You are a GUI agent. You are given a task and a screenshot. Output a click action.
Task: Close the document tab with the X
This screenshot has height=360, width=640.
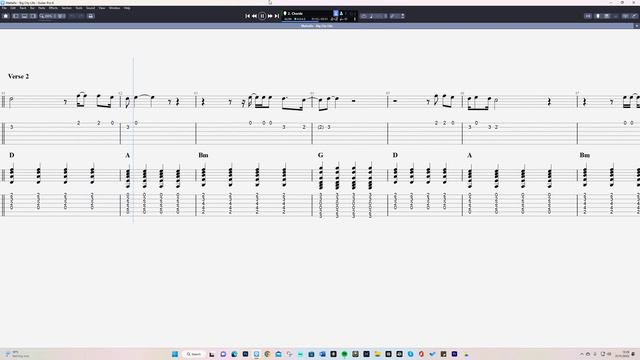636,26
